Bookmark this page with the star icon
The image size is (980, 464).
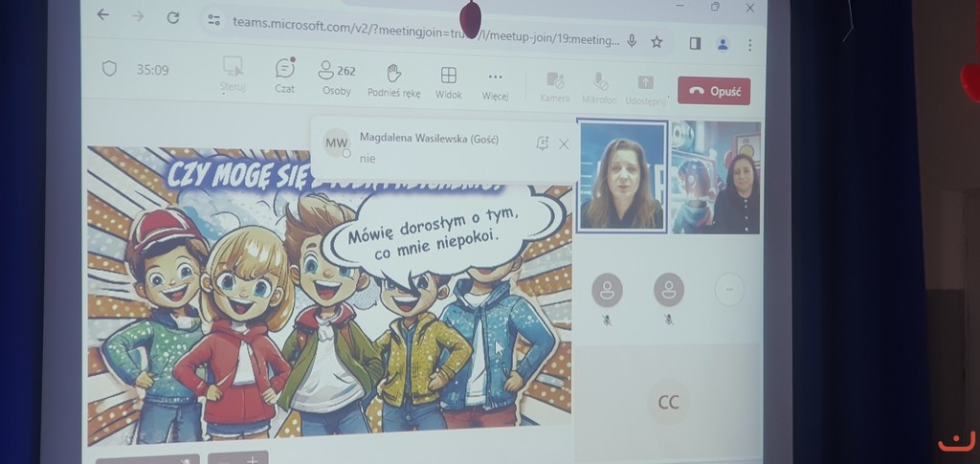tap(657, 42)
